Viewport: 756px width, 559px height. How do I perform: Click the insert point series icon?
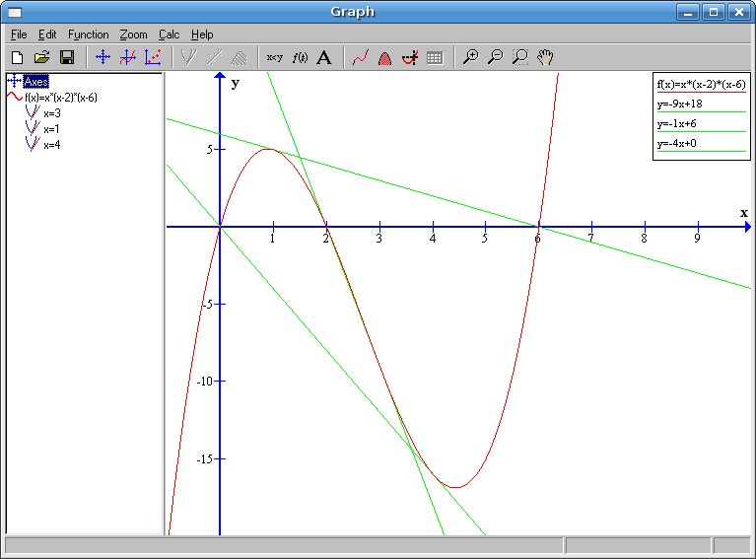pyautogui.click(x=153, y=58)
